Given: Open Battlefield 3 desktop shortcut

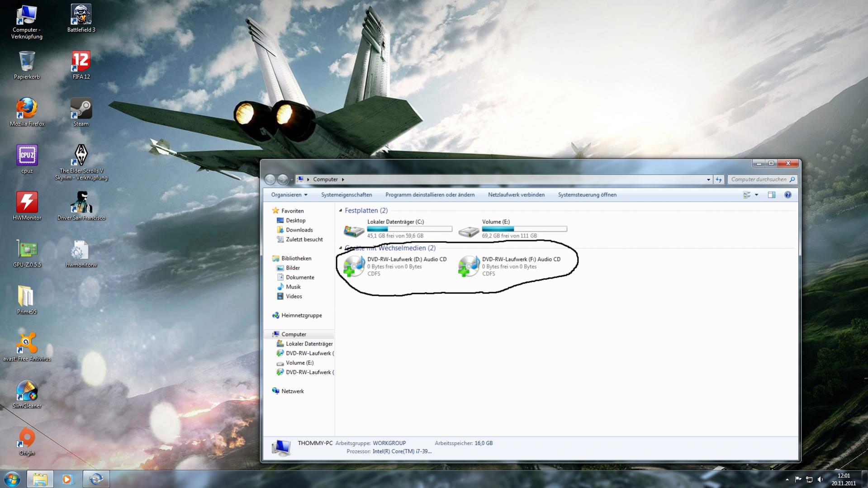Looking at the screenshot, I should 81,19.
